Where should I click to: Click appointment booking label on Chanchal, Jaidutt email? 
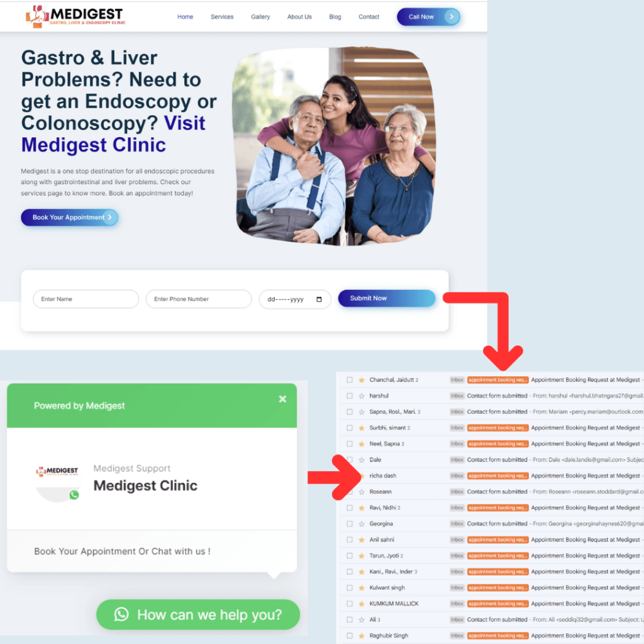pos(498,380)
